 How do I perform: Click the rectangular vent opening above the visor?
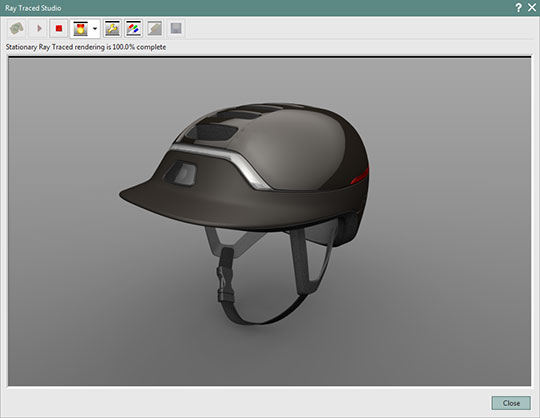(x=181, y=173)
